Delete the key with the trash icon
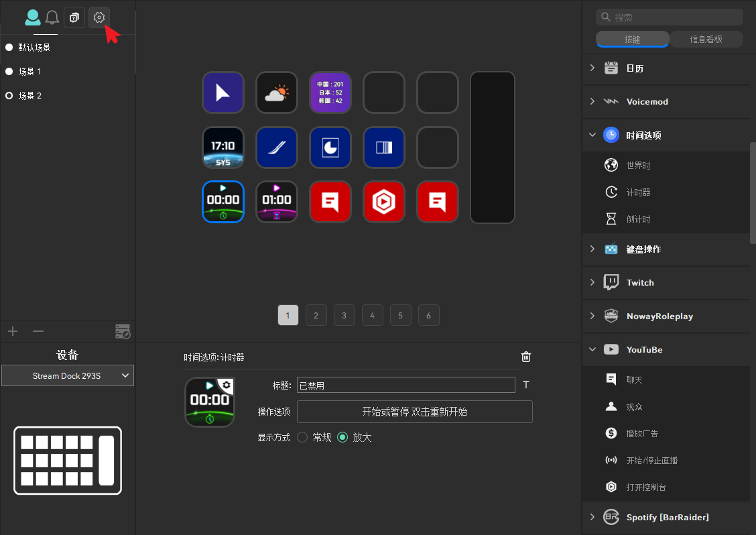The width and height of the screenshot is (756, 535). 526,357
